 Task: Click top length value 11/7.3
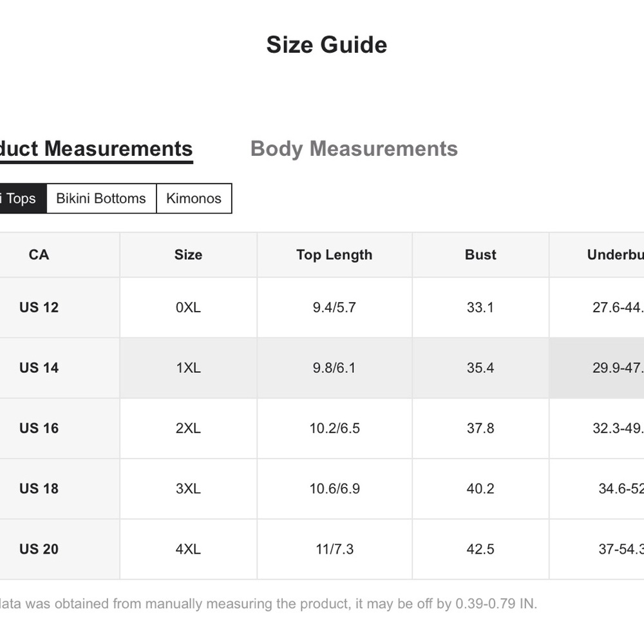[x=334, y=549]
